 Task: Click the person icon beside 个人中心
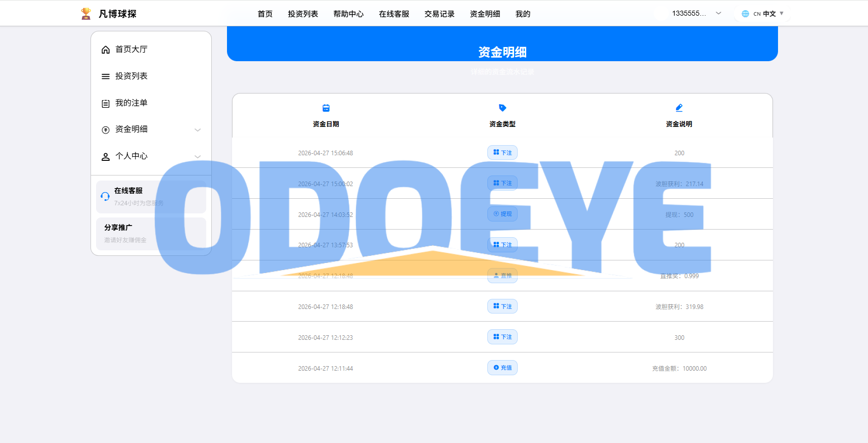point(106,157)
